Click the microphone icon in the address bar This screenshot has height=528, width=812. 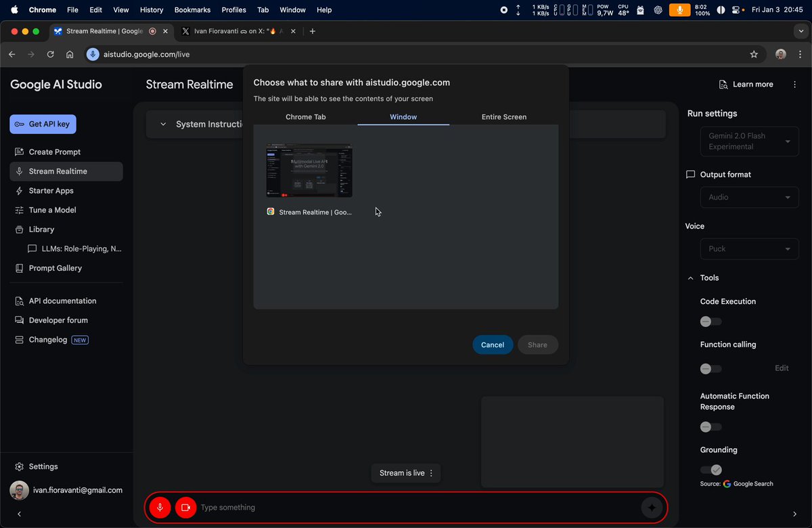pyautogui.click(x=93, y=54)
